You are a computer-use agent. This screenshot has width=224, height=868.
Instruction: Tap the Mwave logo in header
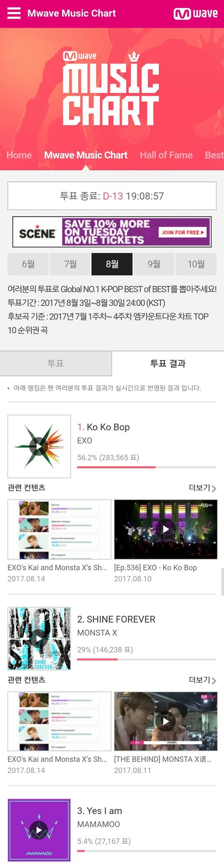[196, 14]
